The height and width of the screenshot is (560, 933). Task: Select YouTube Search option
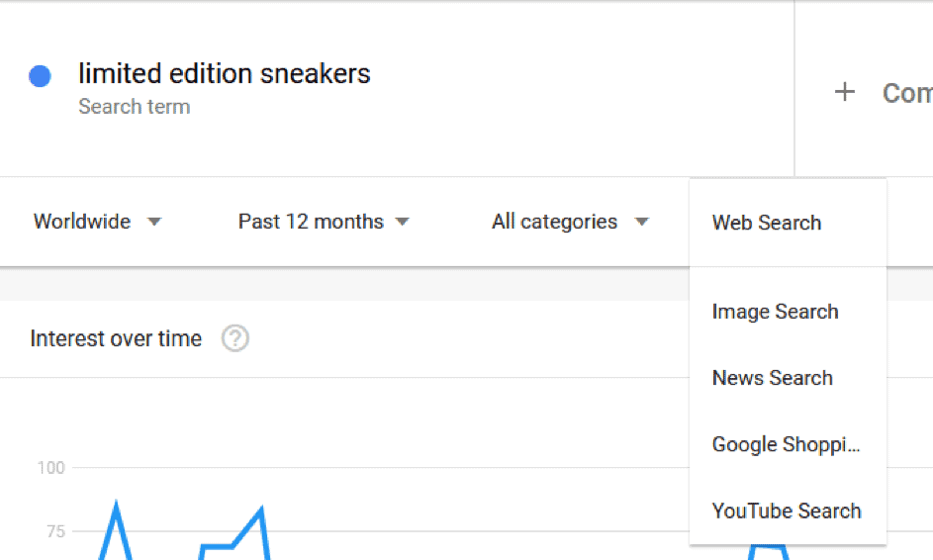(x=788, y=512)
